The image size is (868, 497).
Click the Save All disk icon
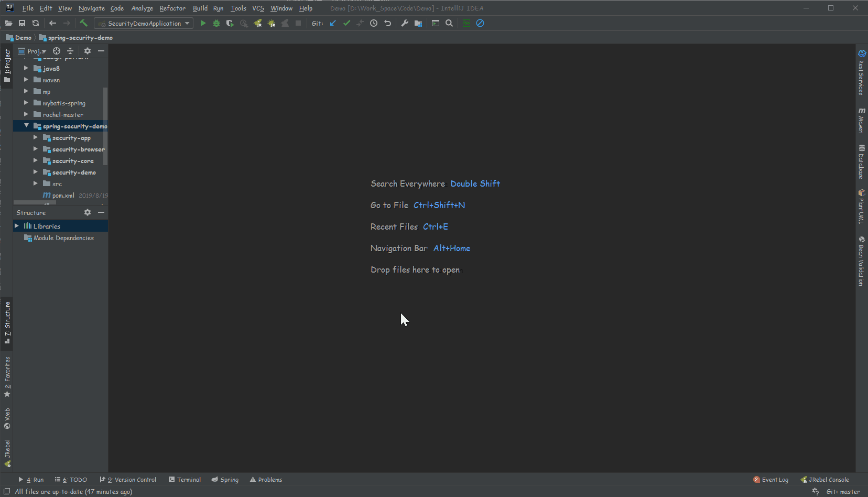pyautogui.click(x=22, y=23)
